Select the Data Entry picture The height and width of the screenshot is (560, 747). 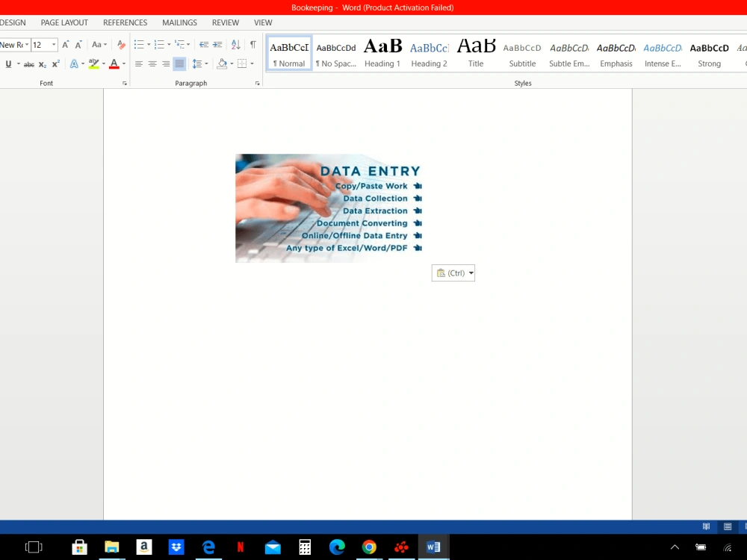[329, 208]
